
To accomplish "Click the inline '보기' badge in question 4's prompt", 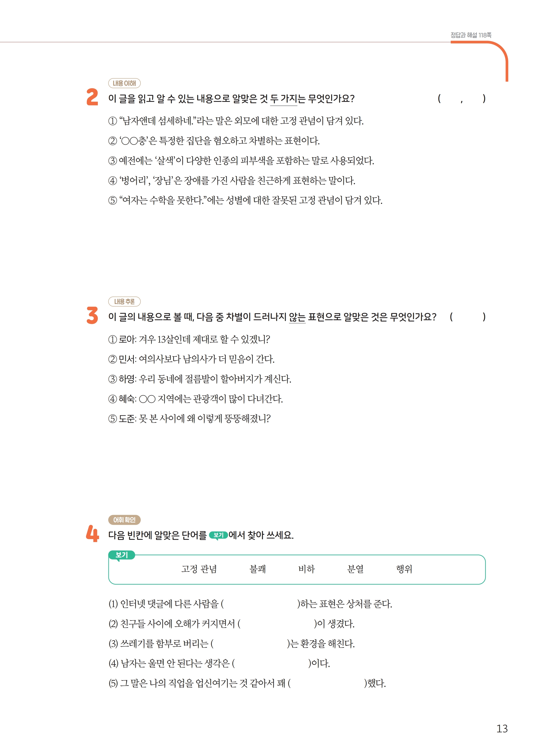I will click(x=218, y=535).
